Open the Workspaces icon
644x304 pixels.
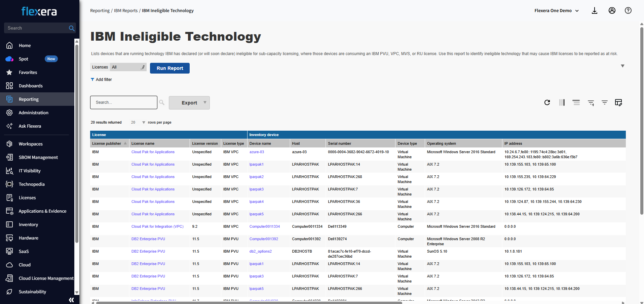pos(9,144)
